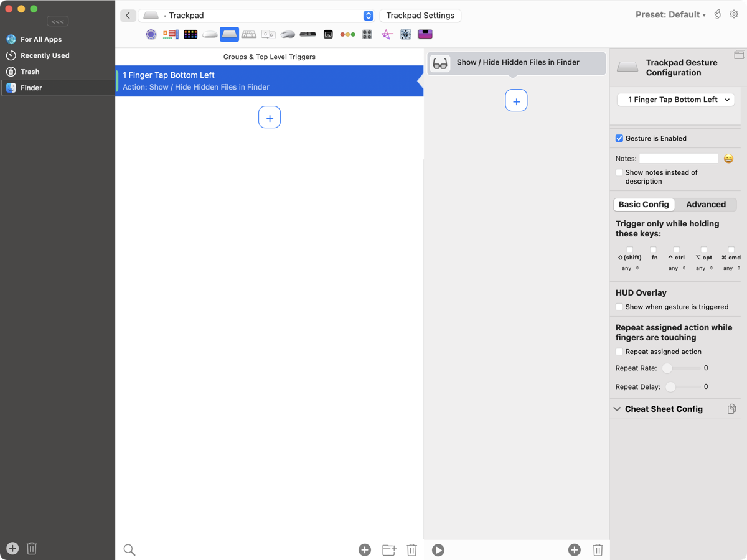The height and width of the screenshot is (560, 747).
Task: Open the '1 Finger Tap Bottom Left' gesture dropdown
Action: 675,99
